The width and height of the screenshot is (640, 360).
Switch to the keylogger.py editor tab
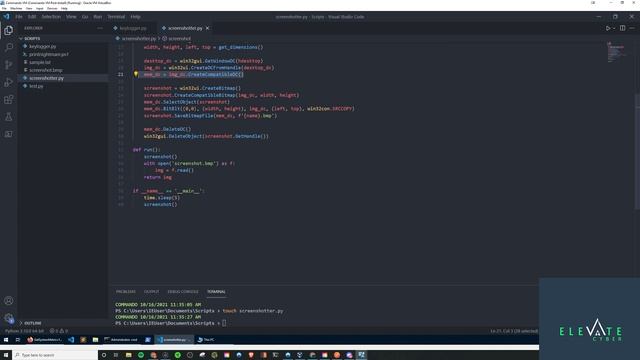133,28
